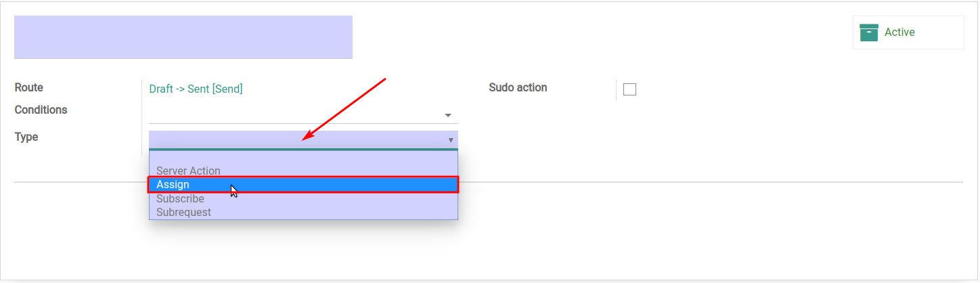Click the Sudo action label
The height and width of the screenshot is (283, 980).
coord(518,87)
